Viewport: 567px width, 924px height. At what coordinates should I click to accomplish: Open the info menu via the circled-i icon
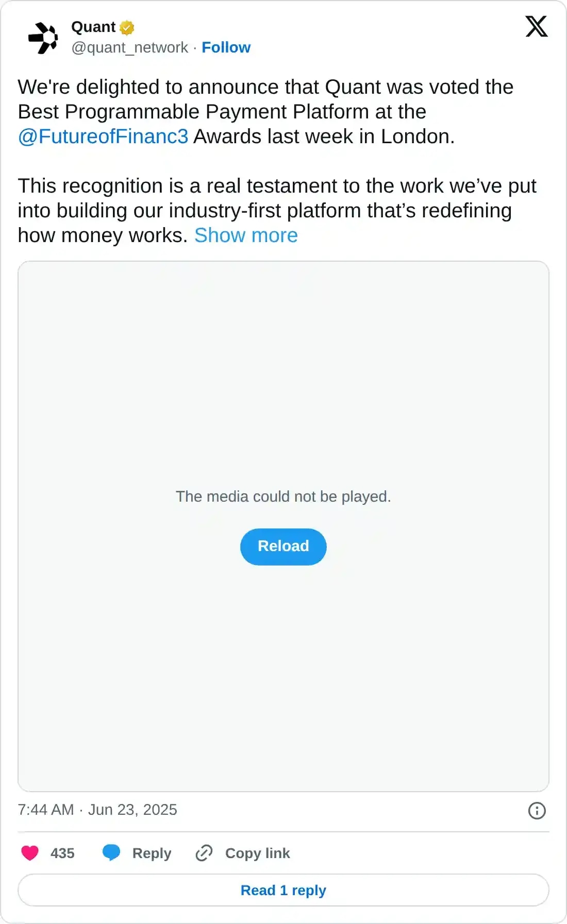tap(537, 810)
